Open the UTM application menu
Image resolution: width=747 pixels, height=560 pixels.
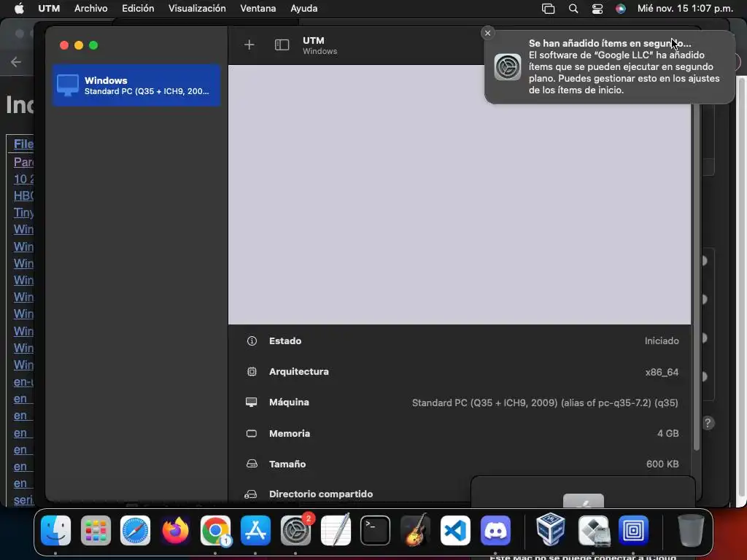tap(49, 9)
